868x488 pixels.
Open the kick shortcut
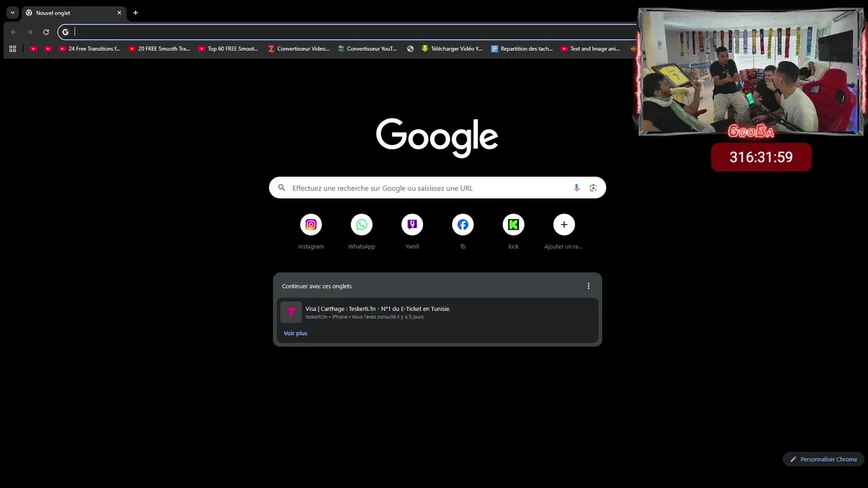coord(513,232)
